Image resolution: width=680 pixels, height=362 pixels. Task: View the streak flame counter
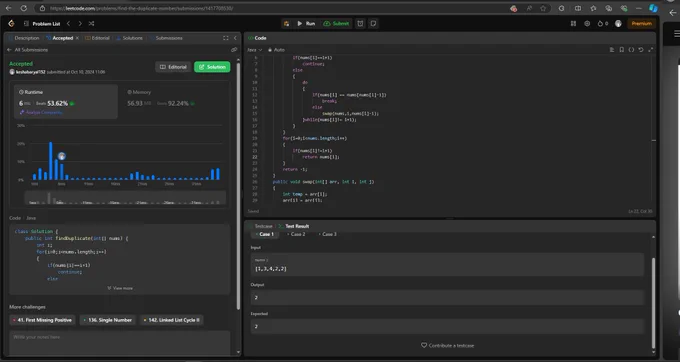(x=603, y=23)
